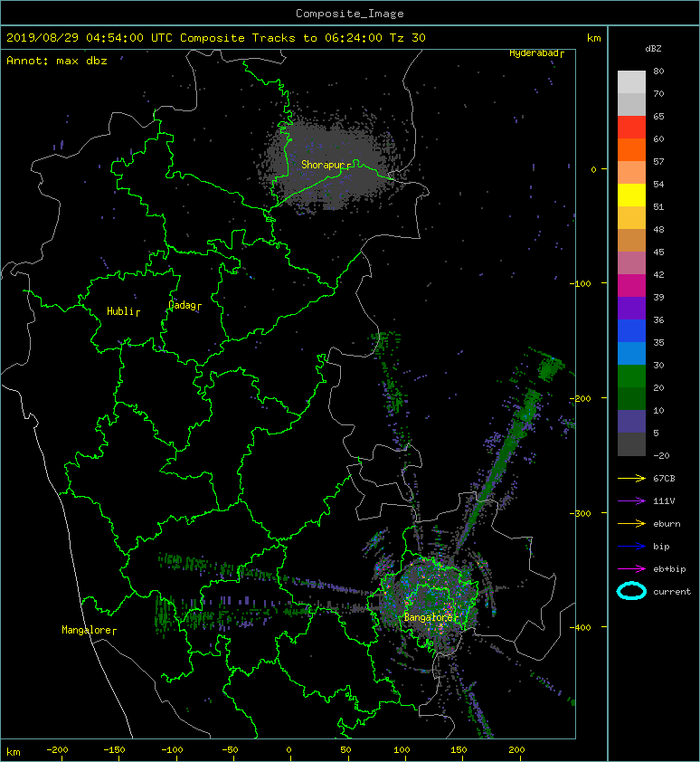This screenshot has height=762, width=700.
Task: Click the red color bar segment at 65 dBZ
Action: (631, 128)
